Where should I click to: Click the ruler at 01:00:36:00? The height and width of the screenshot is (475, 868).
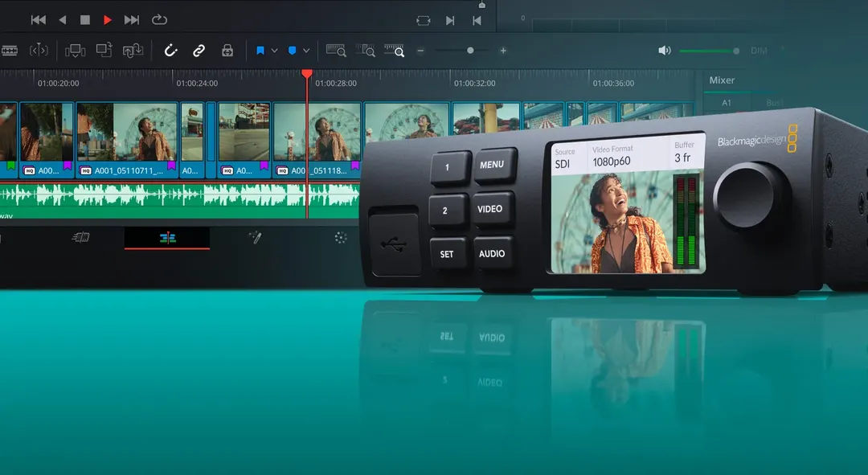(613, 83)
